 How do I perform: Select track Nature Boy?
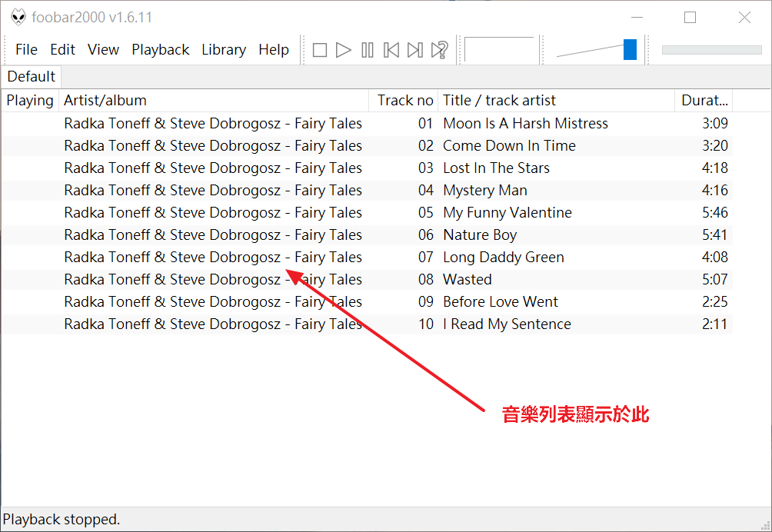367,234
